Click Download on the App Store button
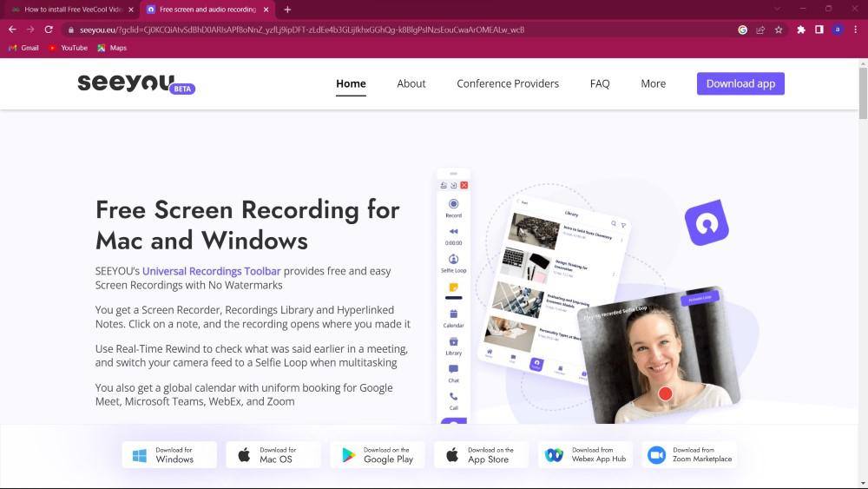 (482, 454)
